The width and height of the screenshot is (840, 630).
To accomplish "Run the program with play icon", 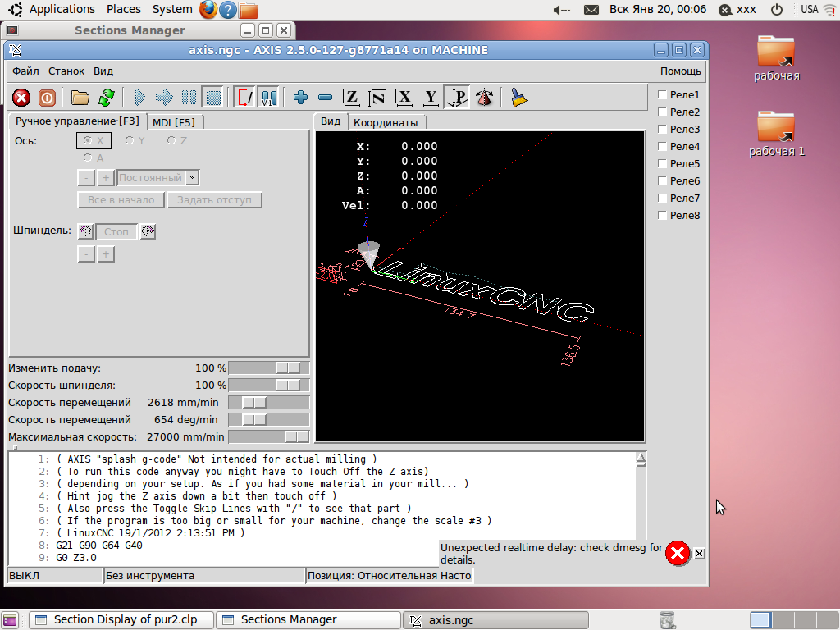I will pyautogui.click(x=139, y=98).
